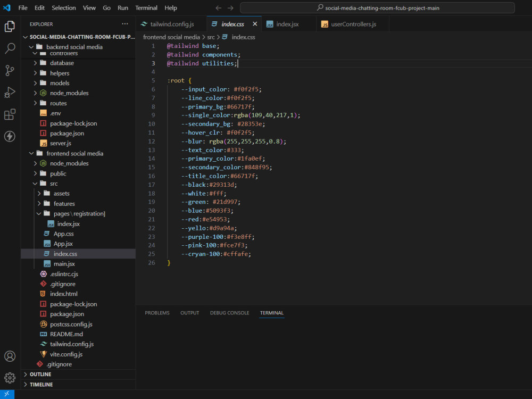This screenshot has height=399, width=532.
Task: Select the TERMINAL panel tab
Action: (x=271, y=313)
